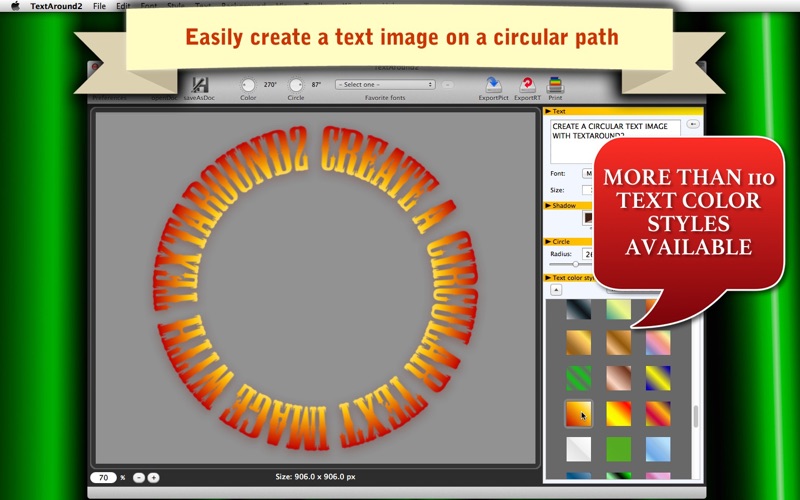Open the Apple menu
800x500 pixels.
15,6
